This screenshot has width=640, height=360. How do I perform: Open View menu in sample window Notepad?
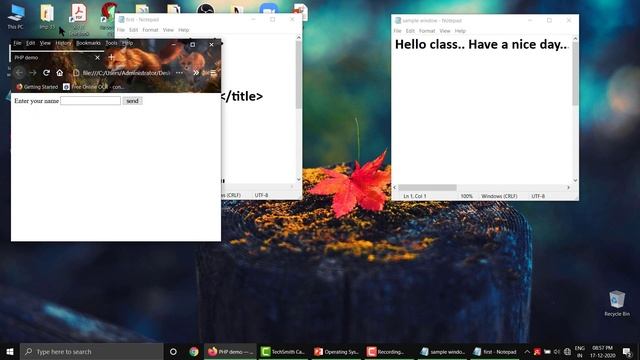click(444, 31)
